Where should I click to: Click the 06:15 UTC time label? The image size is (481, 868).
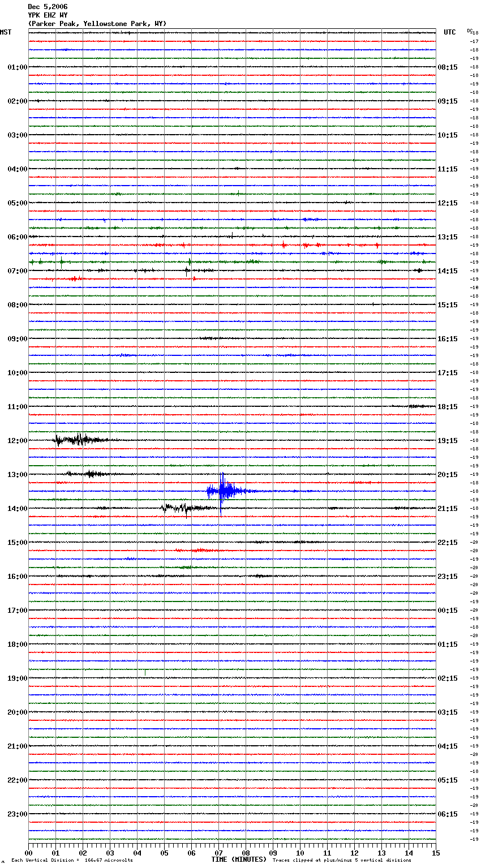[x=448, y=814]
